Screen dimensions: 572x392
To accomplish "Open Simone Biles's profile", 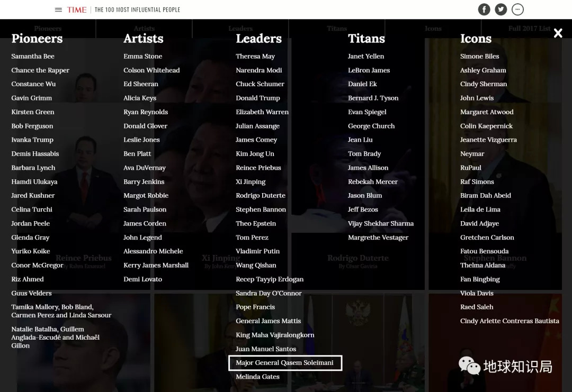I will point(480,56).
